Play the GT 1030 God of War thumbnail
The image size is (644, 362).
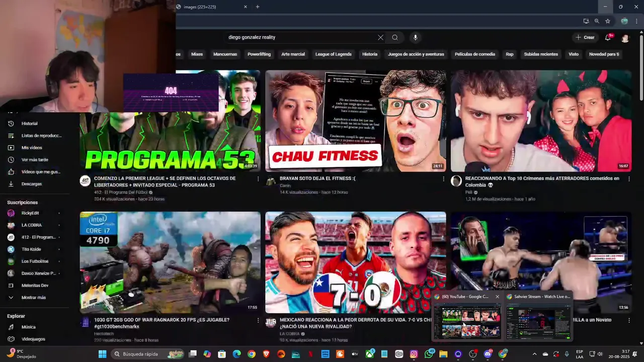pos(170,262)
